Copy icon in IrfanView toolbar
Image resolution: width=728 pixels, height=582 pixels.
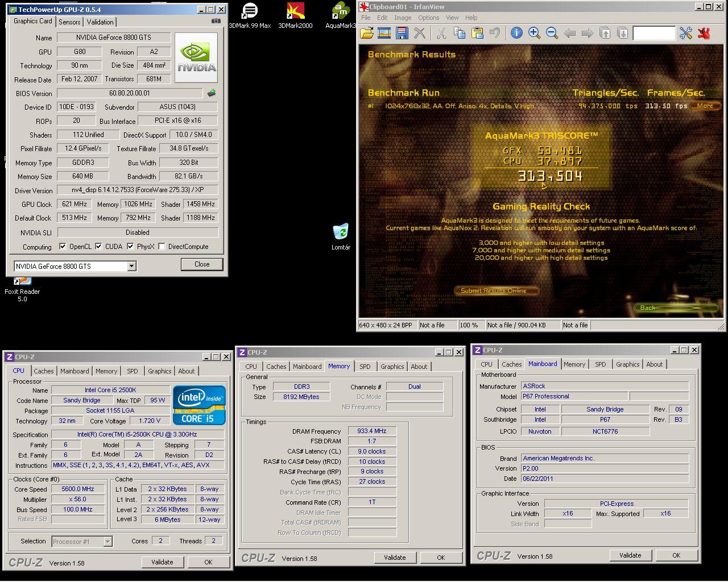tap(460, 33)
